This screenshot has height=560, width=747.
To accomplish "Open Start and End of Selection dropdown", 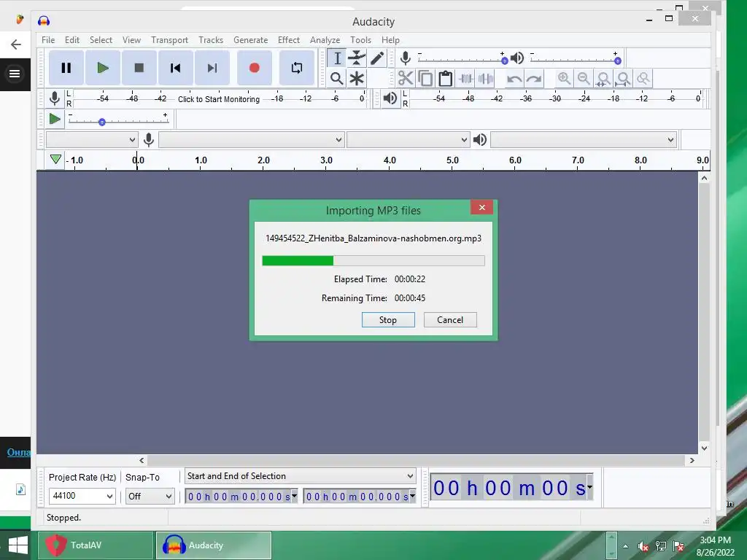I will click(x=300, y=476).
